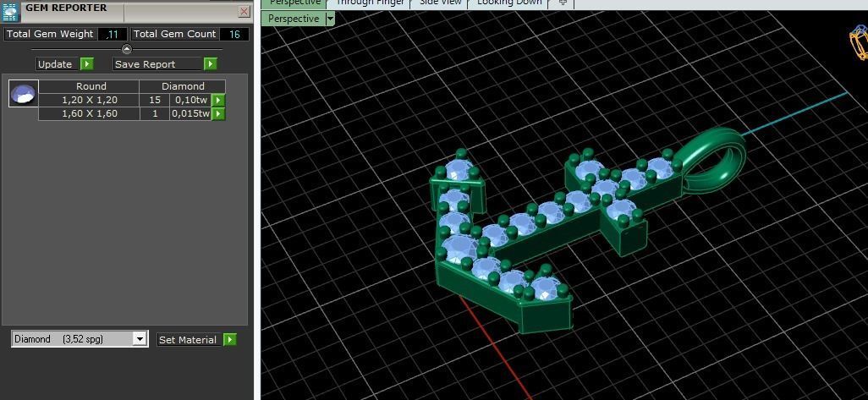This screenshot has height=400, width=868.
Task: Click the Perspective viewport title label
Action: (294, 19)
